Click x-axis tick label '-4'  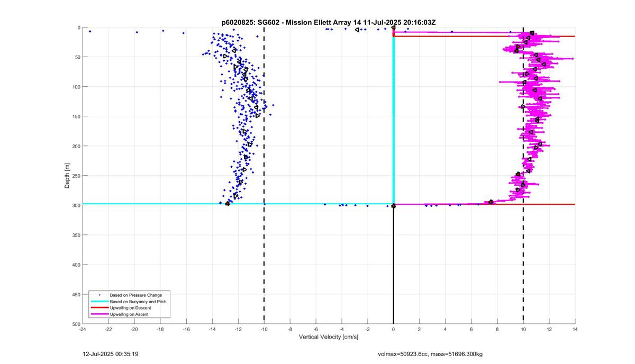click(x=341, y=329)
